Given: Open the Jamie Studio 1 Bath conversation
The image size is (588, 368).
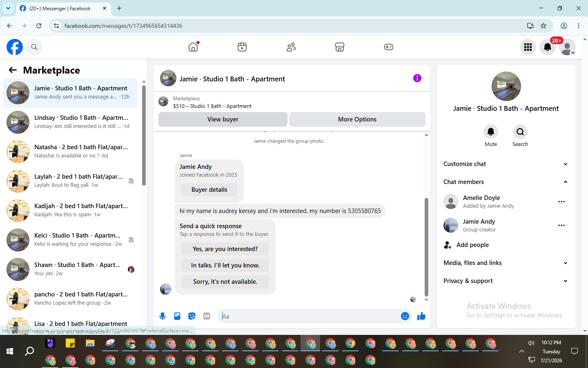Looking at the screenshot, I should coord(70,93).
